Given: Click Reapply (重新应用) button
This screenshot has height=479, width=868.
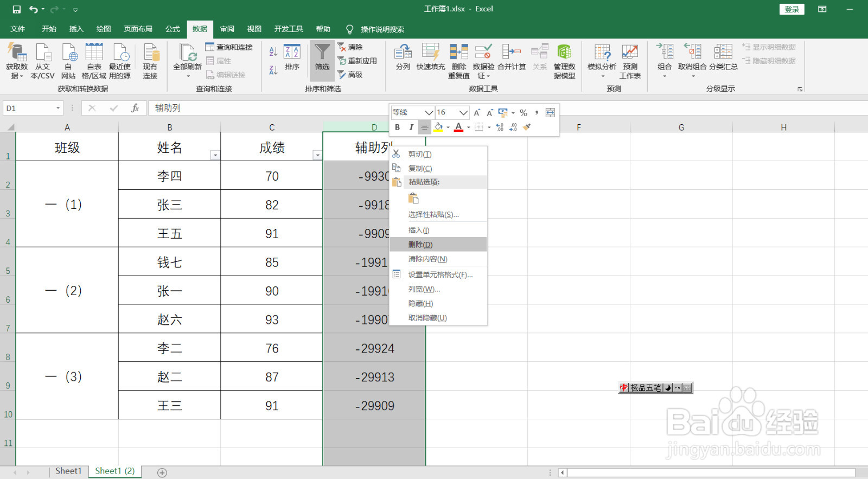Looking at the screenshot, I should click(358, 61).
